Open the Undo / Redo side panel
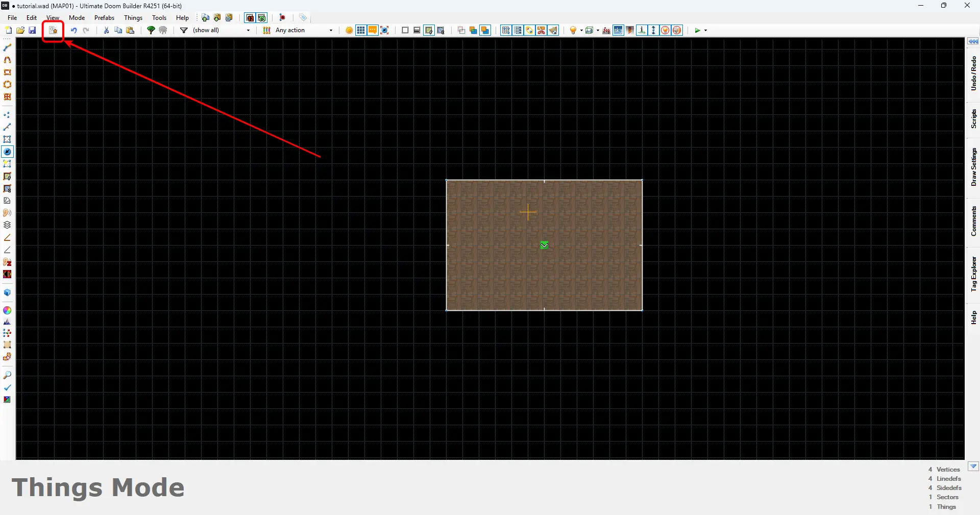The image size is (980, 515). pyautogui.click(x=973, y=73)
